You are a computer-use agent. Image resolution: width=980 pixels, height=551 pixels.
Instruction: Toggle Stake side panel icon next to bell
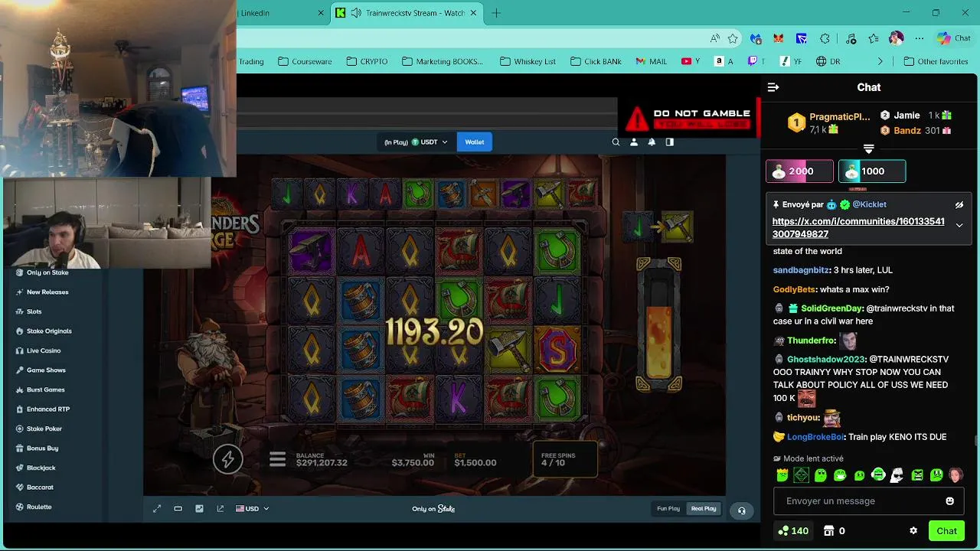coord(669,142)
